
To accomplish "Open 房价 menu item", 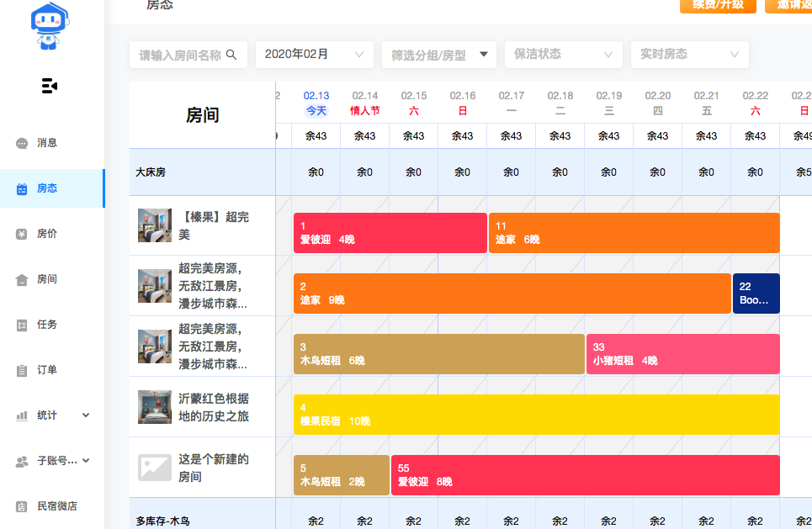I will [52, 234].
